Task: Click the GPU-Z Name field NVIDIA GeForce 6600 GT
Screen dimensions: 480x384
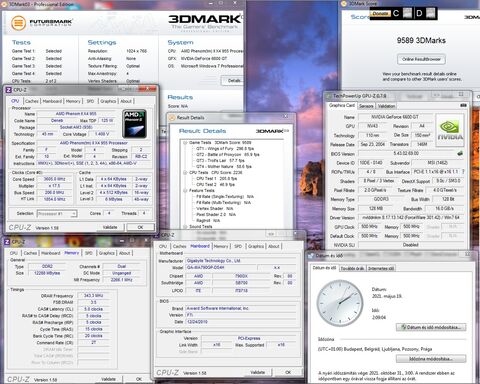Action: click(x=395, y=117)
